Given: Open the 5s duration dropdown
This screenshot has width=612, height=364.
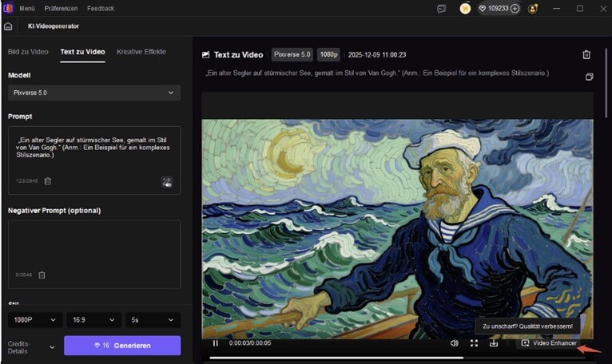Looking at the screenshot, I should point(153,320).
